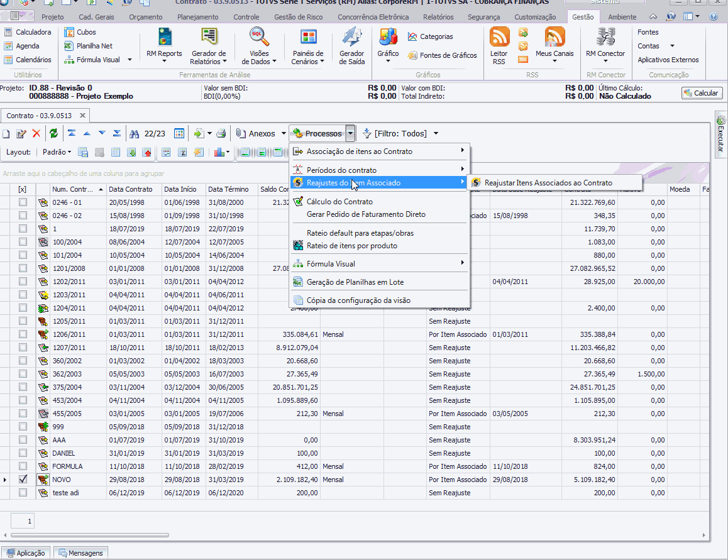Open Fontes de Gráficos
728x560 pixels.
(442, 55)
